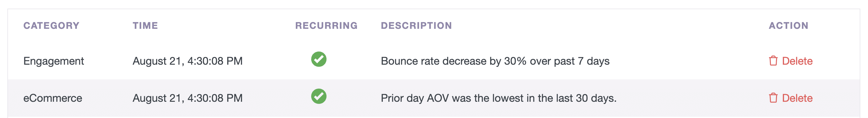Image resolution: width=868 pixels, height=118 pixels.
Task: Sort by the CATEGORY column header
Action: 51,25
